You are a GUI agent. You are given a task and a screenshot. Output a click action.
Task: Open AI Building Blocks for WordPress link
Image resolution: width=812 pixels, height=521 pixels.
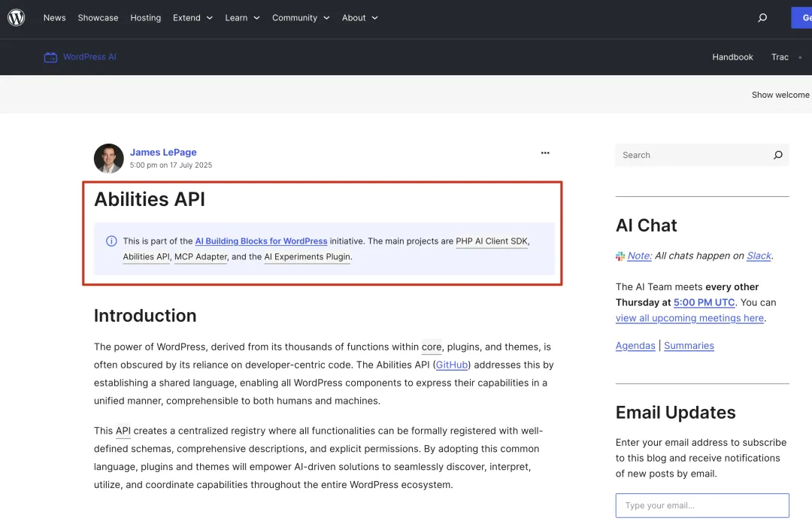point(261,241)
